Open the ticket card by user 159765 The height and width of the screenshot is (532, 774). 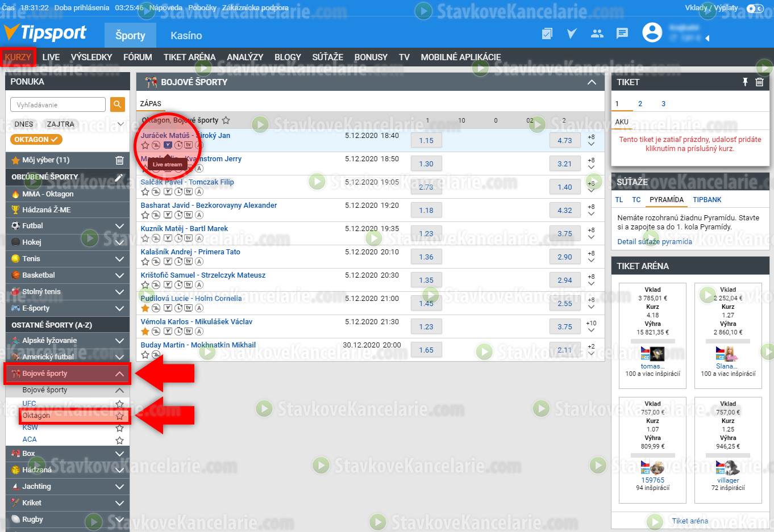pos(652,450)
